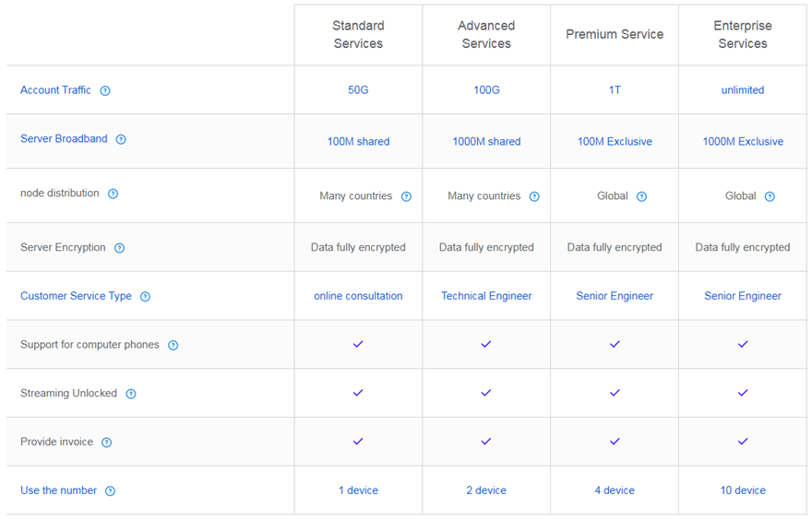This screenshot has height=519, width=812.
Task: Click the unlimited traffic link under Enterprise
Action: click(x=743, y=90)
